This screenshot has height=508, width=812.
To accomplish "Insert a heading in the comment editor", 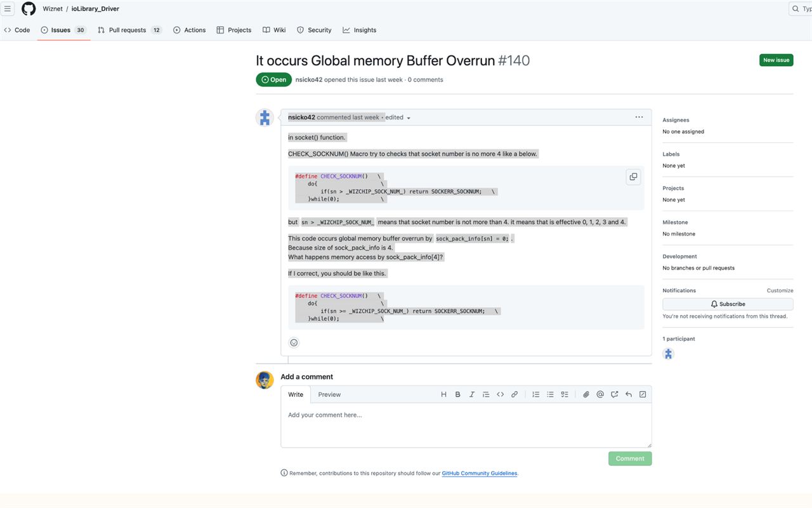I will coord(444,394).
